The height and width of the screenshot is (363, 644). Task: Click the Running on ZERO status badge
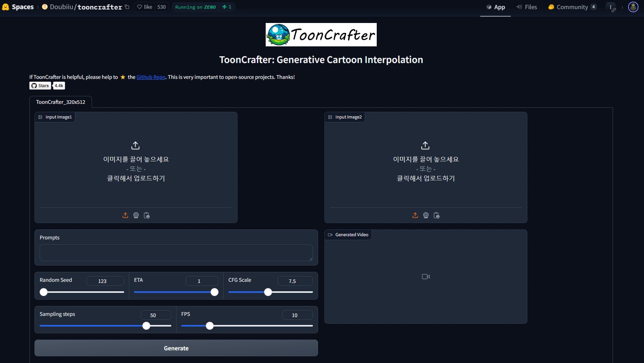pos(195,7)
